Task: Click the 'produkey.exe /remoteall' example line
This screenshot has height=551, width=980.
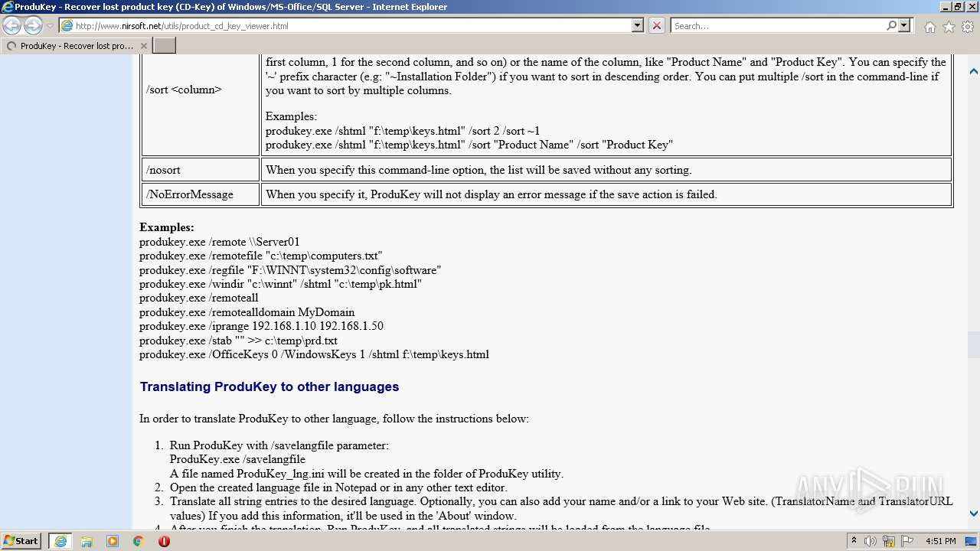Action: point(199,298)
